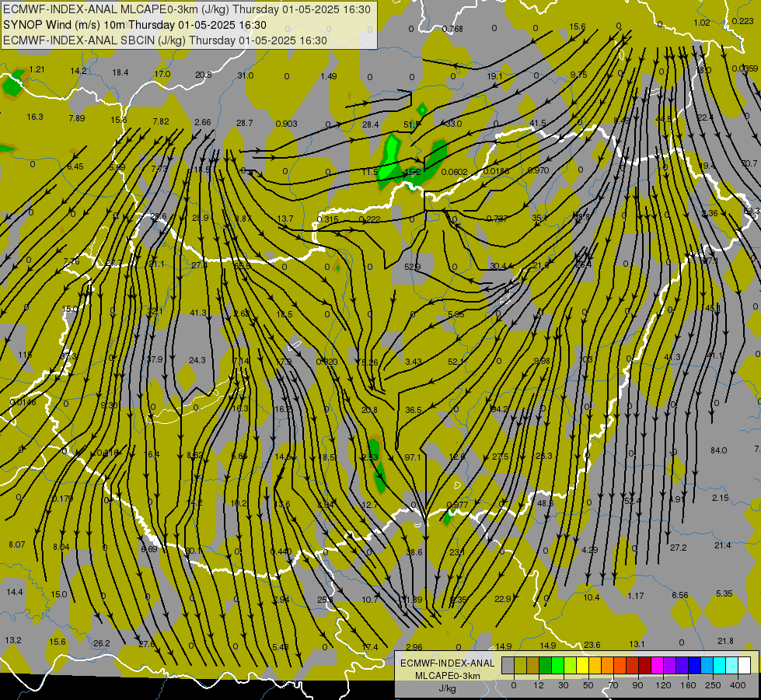Viewport: 761px width, 700px height.
Task: Click the map value 19.1
Action: [x=494, y=76]
